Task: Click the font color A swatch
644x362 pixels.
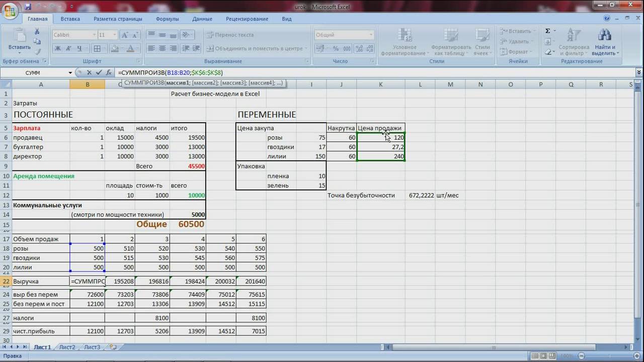Action: tap(131, 49)
